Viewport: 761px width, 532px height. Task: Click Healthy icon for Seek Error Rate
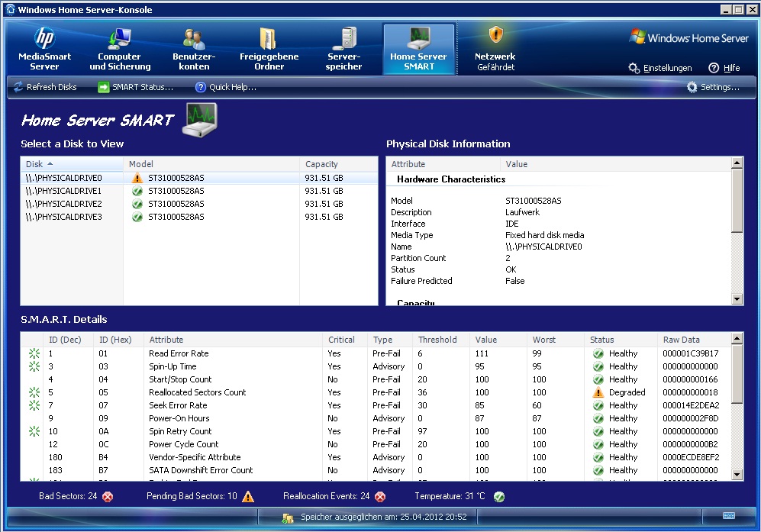598,405
